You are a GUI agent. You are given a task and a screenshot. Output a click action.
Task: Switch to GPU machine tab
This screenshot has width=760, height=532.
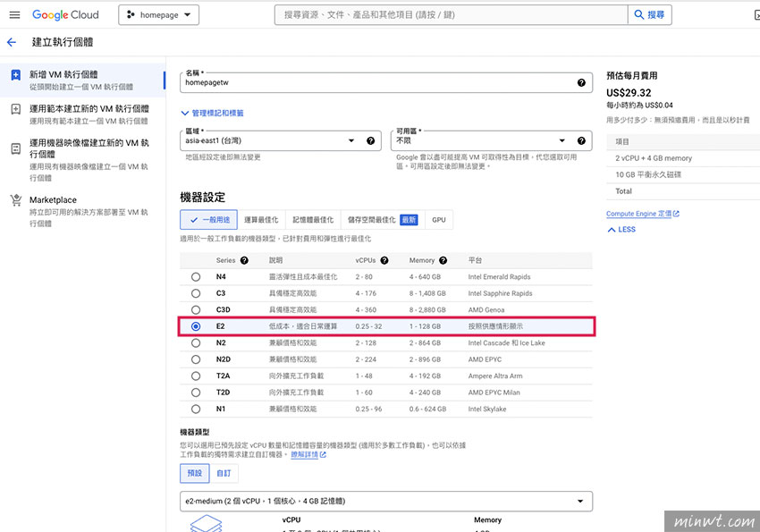[x=439, y=220]
